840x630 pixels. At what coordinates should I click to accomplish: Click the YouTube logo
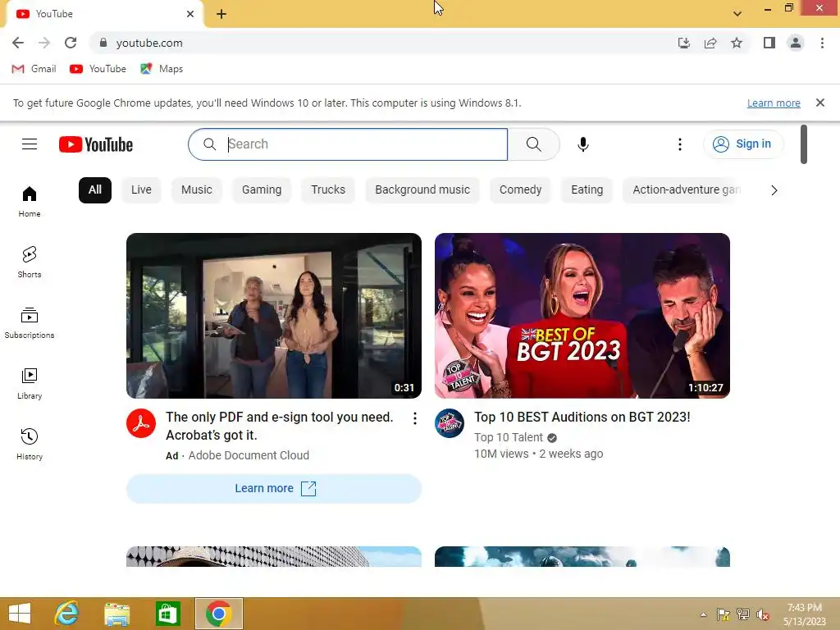(96, 144)
